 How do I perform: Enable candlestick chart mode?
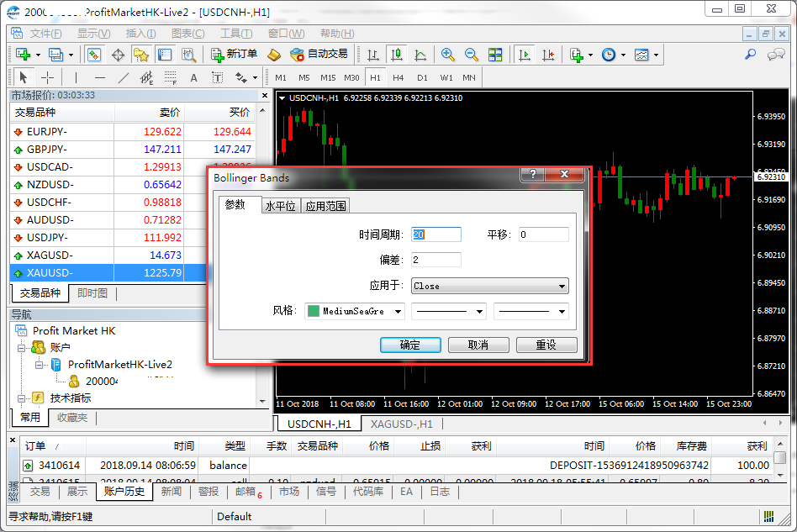coord(396,55)
